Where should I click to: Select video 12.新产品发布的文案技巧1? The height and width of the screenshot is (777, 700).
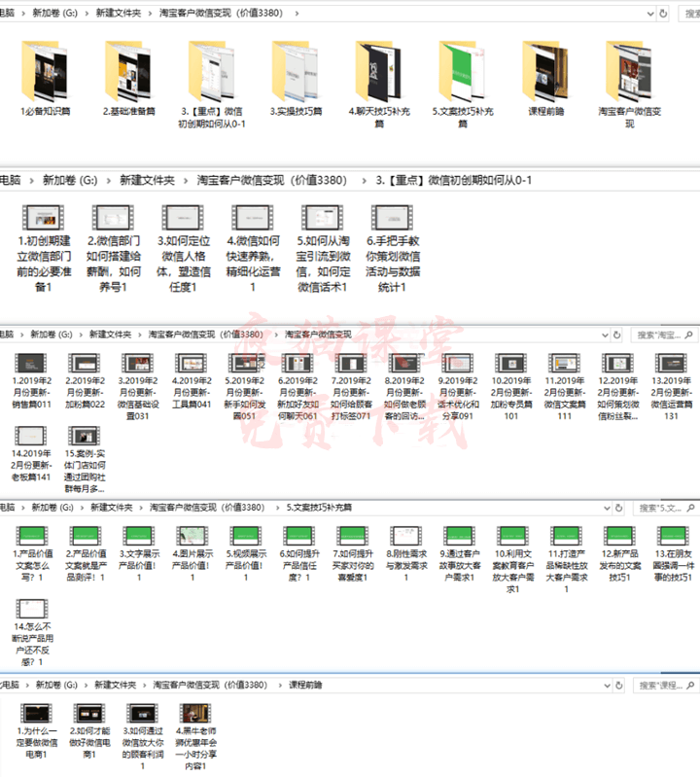pyautogui.click(x=619, y=554)
